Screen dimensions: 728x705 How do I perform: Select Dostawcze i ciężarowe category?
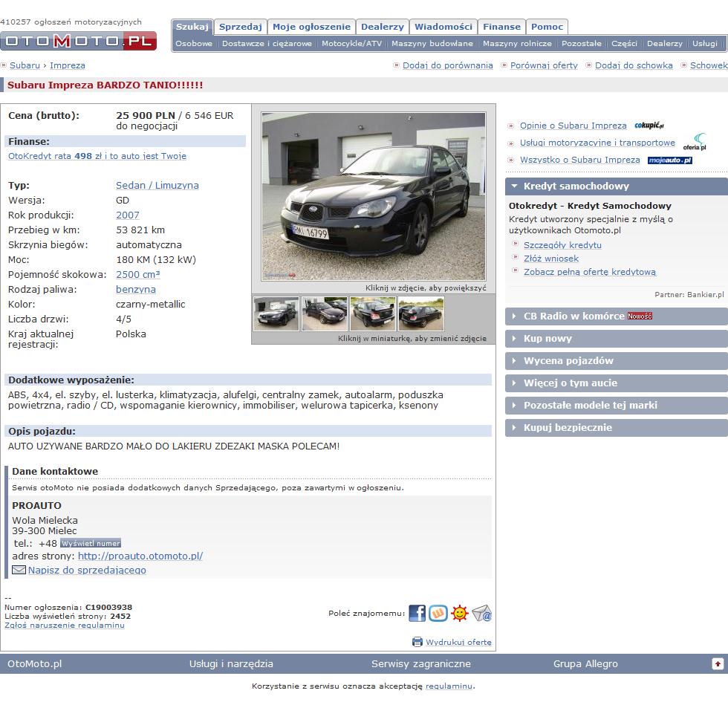click(267, 44)
